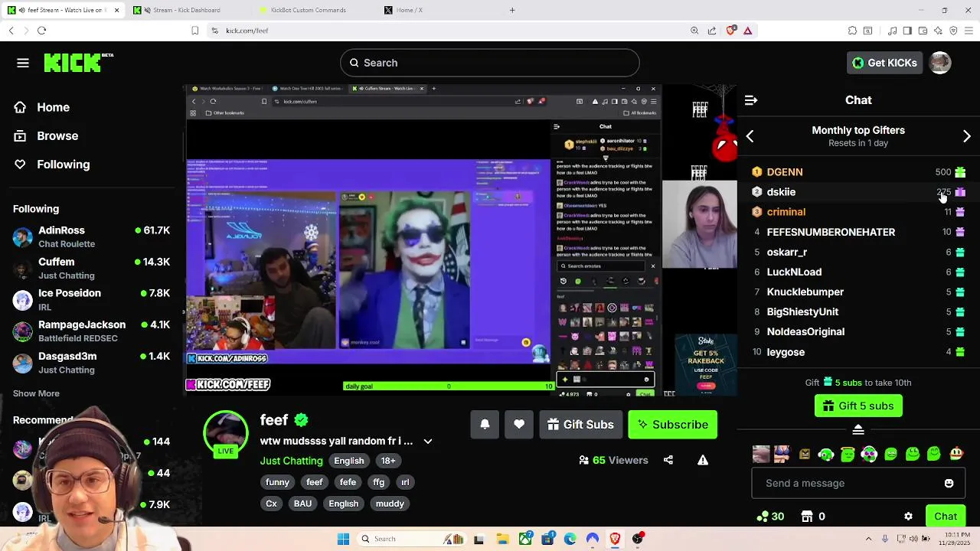Go to Home in sidebar

click(42, 107)
